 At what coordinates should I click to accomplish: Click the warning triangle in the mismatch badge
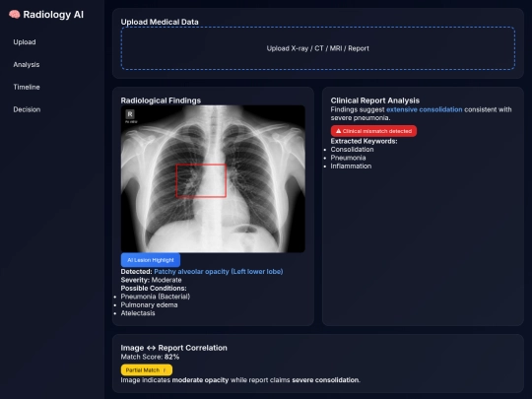338,131
